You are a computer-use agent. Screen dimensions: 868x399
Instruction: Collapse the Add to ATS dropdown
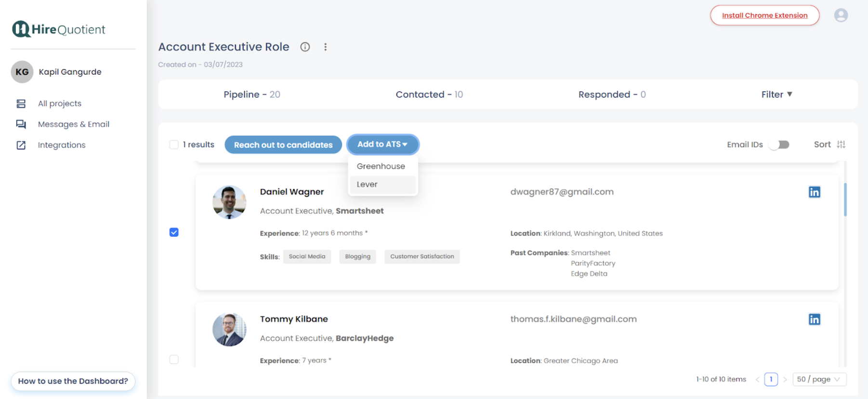point(382,145)
